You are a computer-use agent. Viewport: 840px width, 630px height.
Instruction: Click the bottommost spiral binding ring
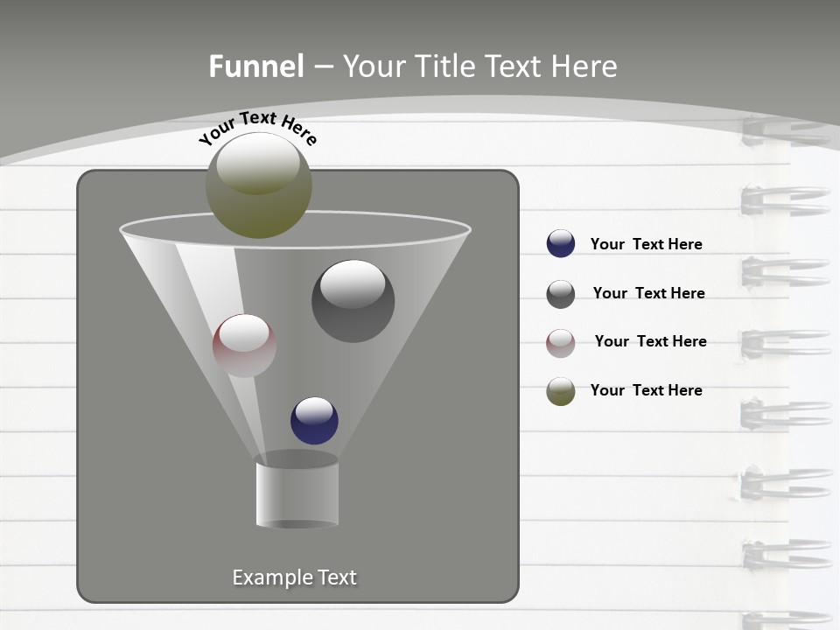[783, 619]
